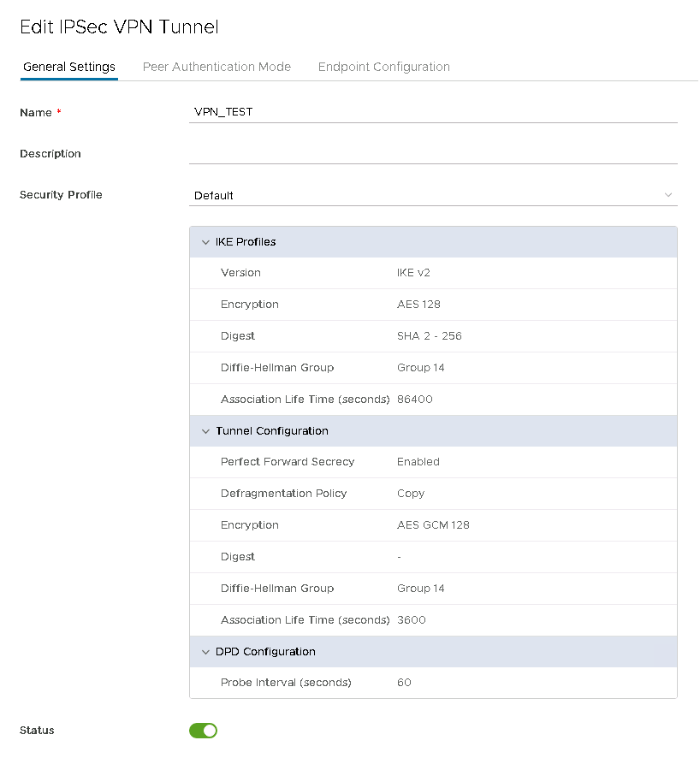Click the 86400 association lifetime value

click(x=415, y=400)
